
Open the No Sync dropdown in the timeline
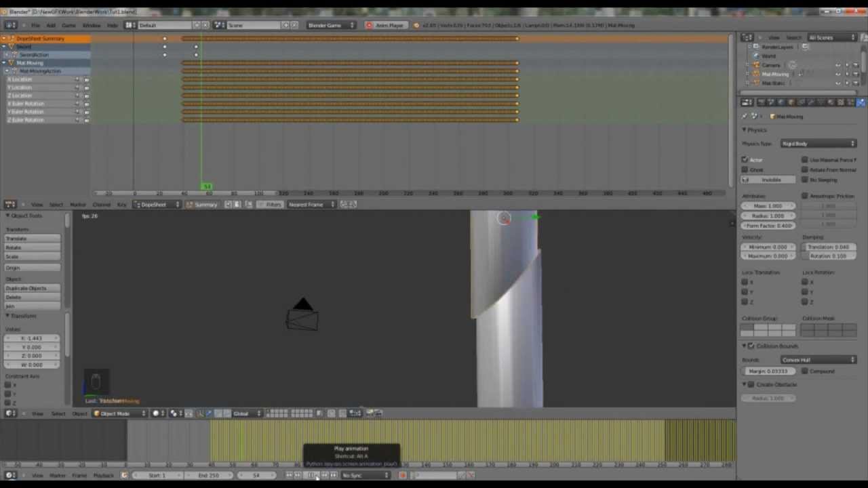[367, 475]
